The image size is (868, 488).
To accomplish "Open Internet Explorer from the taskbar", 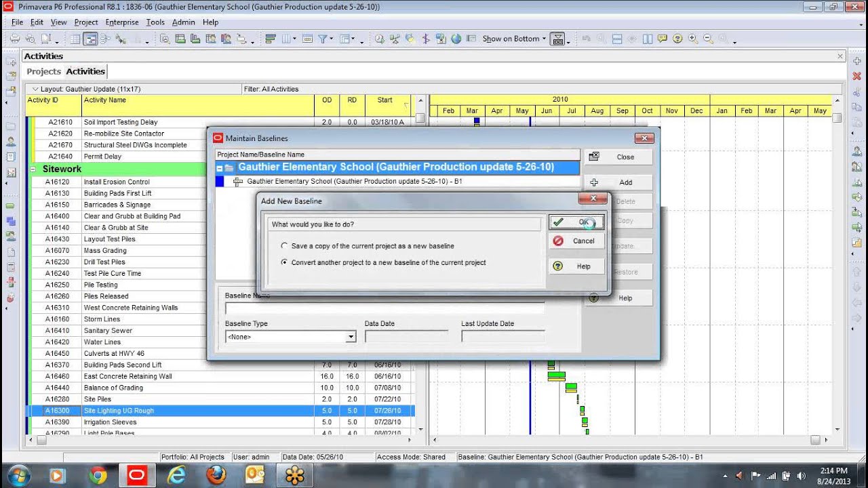I will pyautogui.click(x=177, y=476).
